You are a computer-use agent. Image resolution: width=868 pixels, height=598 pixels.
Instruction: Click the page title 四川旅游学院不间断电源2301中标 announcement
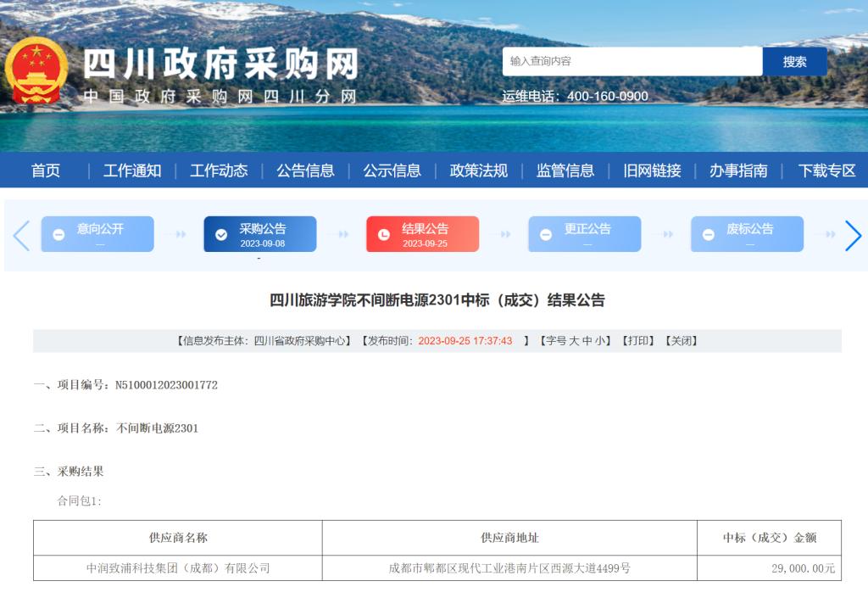pyautogui.click(x=437, y=300)
